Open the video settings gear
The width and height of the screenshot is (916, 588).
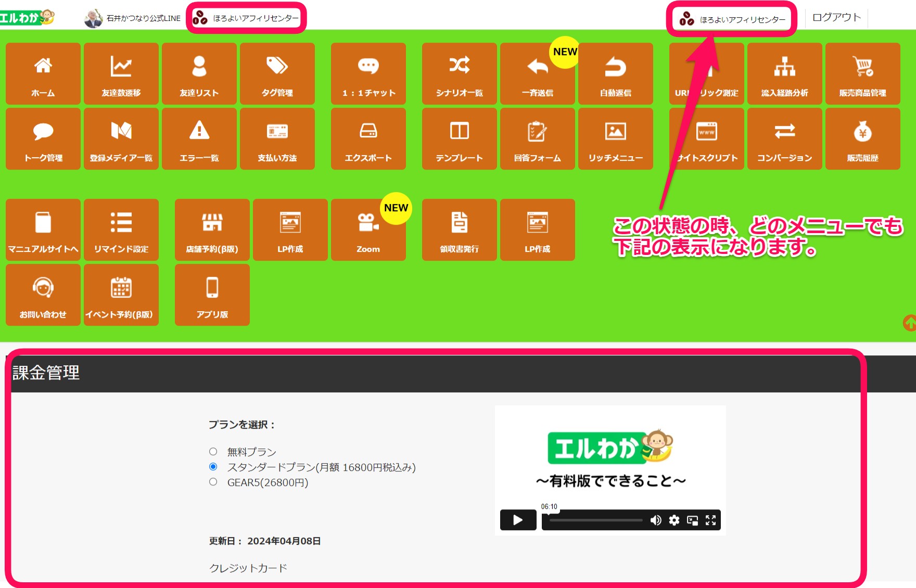tap(674, 520)
